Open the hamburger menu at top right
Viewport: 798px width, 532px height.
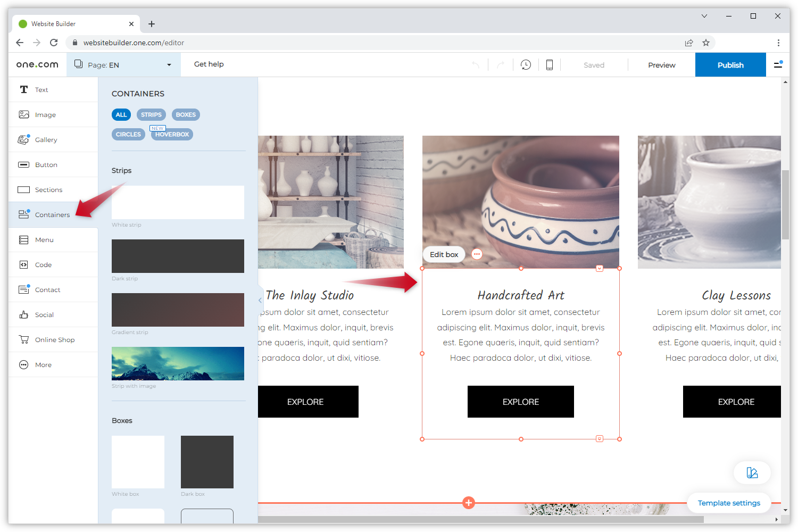click(778, 64)
